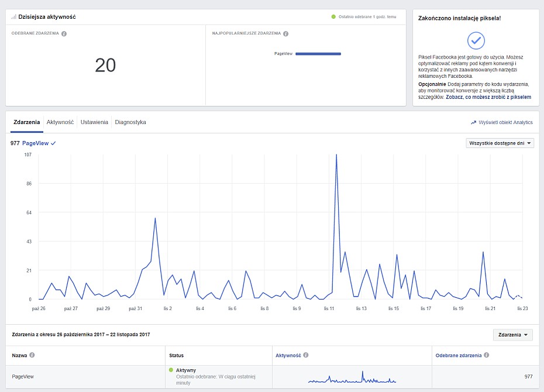Toggle the PageView checkmark above the chart

point(53,143)
